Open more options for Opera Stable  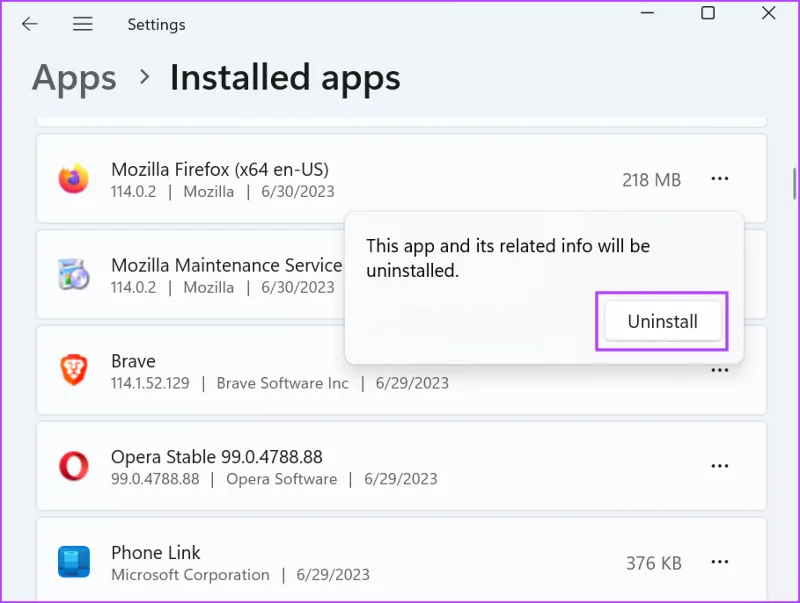point(719,466)
